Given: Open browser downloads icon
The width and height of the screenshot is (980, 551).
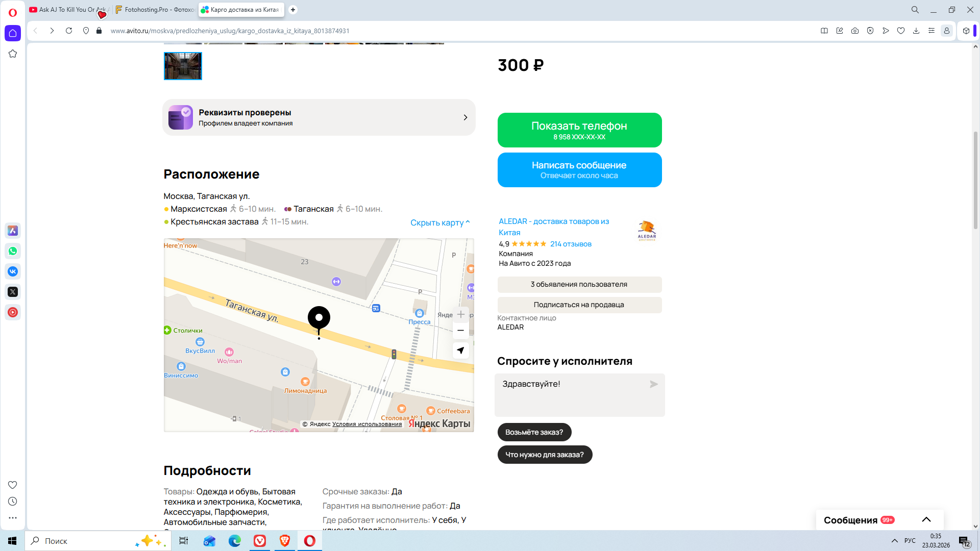Looking at the screenshot, I should pos(916,31).
